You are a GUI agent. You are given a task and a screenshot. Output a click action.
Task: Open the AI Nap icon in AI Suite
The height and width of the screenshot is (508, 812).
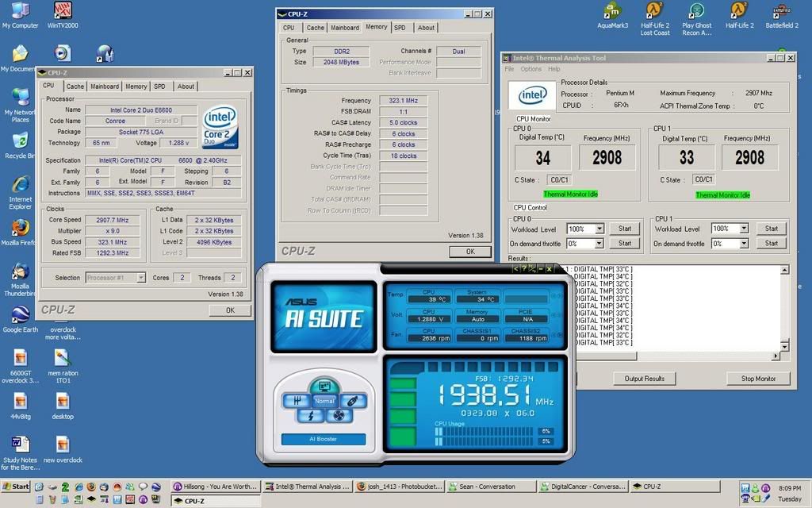tap(353, 401)
